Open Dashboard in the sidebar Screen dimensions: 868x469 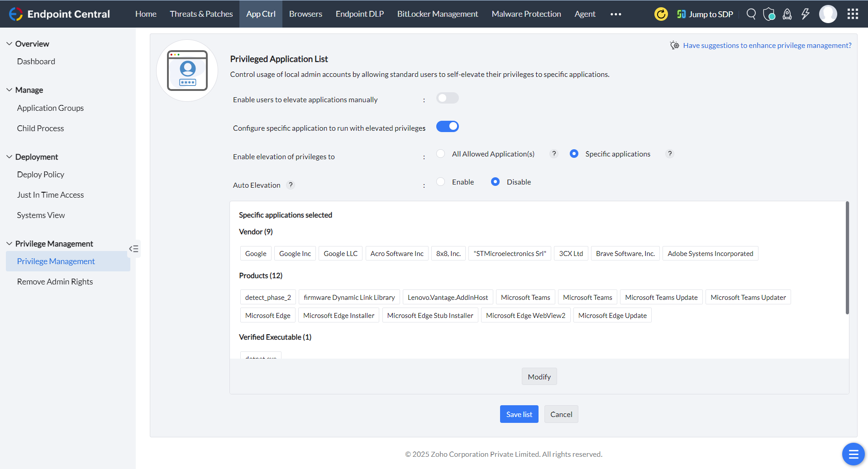coord(36,62)
